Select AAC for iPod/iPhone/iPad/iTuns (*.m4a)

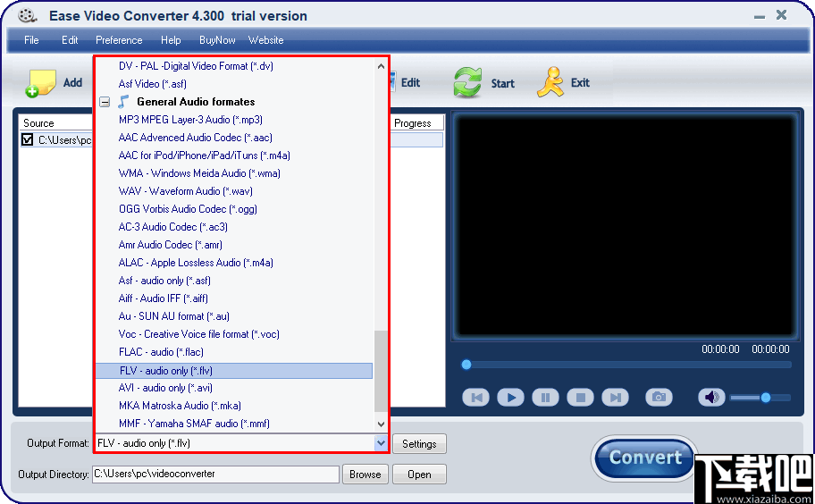[205, 155]
